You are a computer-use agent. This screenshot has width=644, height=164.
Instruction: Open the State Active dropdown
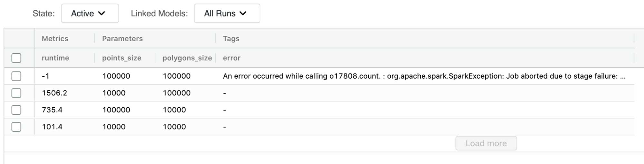click(x=90, y=14)
